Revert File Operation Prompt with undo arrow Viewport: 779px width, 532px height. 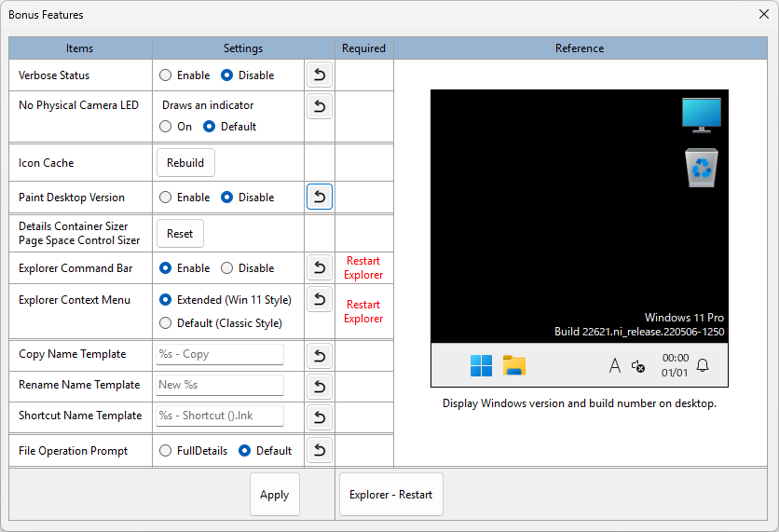[320, 450]
